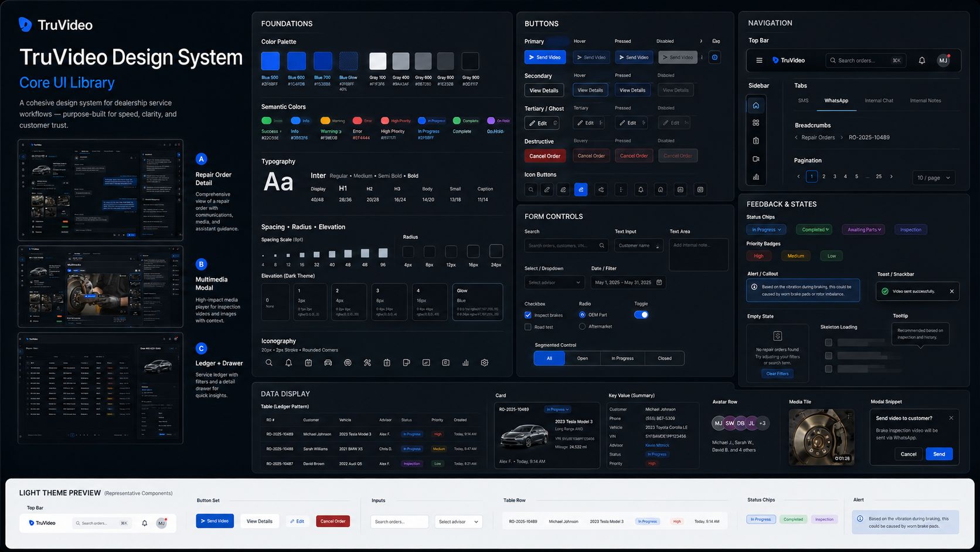The image size is (980, 552).
Task: Select the Aftermarket radio button
Action: pyautogui.click(x=582, y=326)
